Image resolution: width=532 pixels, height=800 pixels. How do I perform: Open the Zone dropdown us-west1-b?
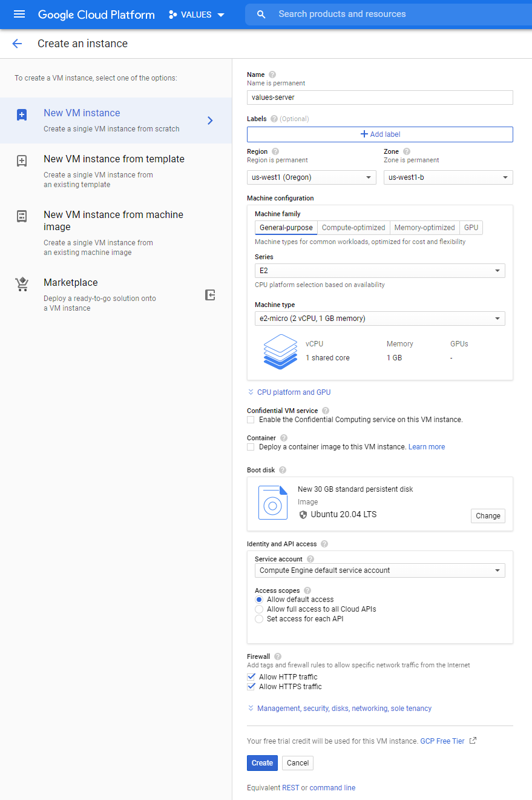448,177
